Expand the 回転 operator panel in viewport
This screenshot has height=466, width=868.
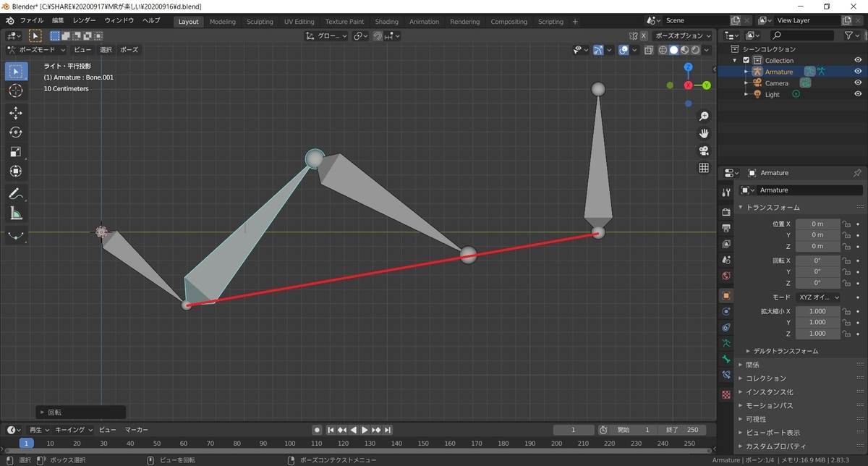(x=81, y=412)
